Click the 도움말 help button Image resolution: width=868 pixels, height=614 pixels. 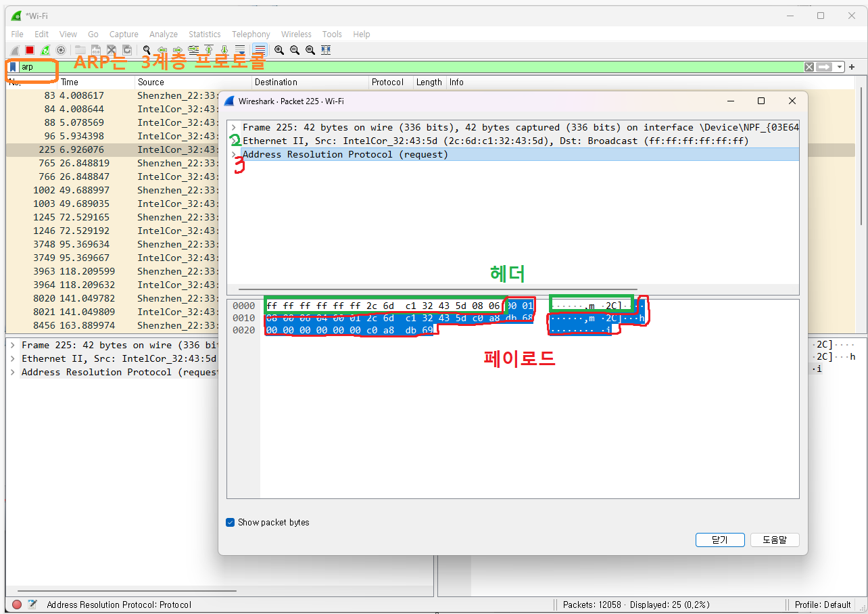click(775, 540)
